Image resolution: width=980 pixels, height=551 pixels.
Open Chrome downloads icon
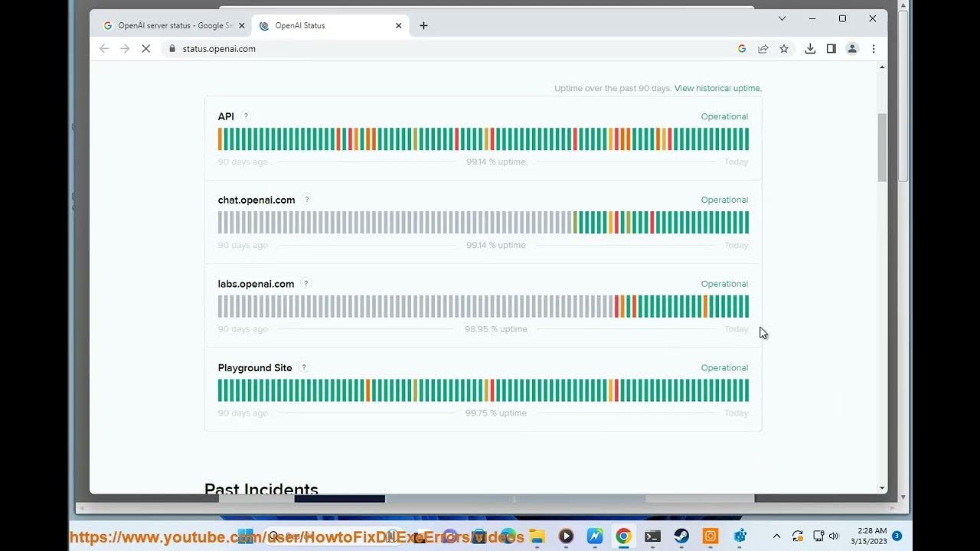[810, 48]
